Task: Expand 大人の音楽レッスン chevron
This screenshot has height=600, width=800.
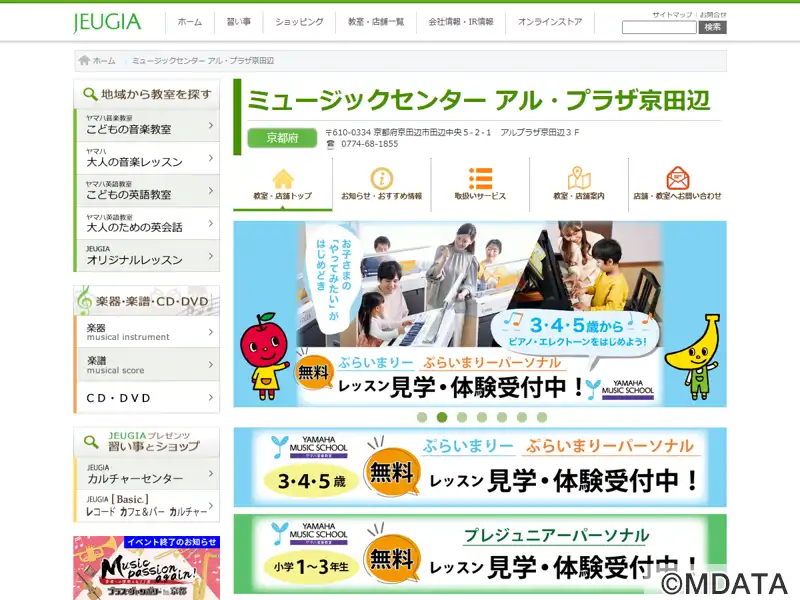Action: click(x=211, y=158)
